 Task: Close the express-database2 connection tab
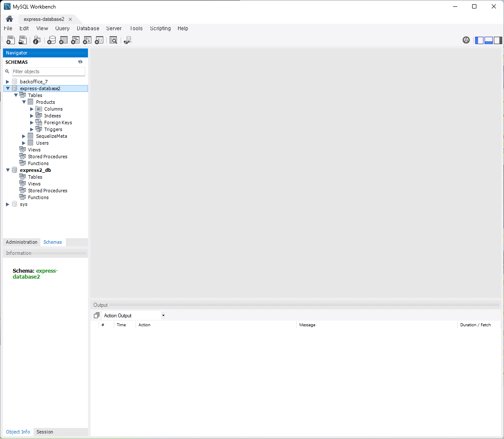71,19
